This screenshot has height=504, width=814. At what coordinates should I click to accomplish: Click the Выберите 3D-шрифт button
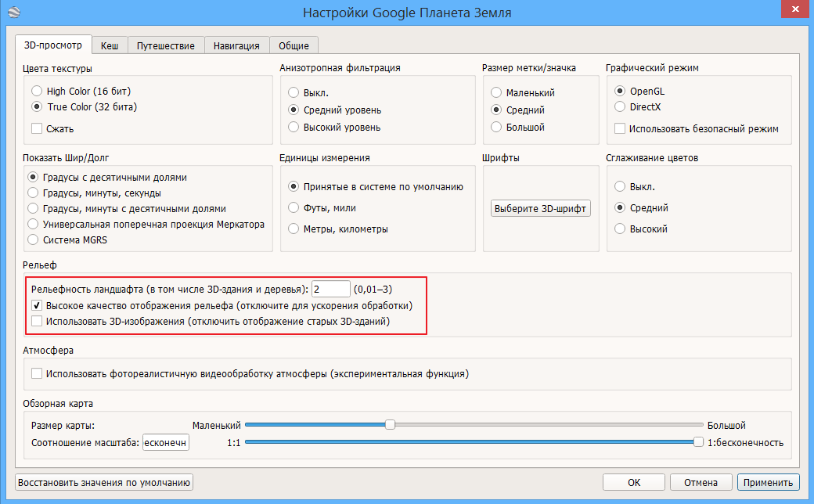pos(540,209)
